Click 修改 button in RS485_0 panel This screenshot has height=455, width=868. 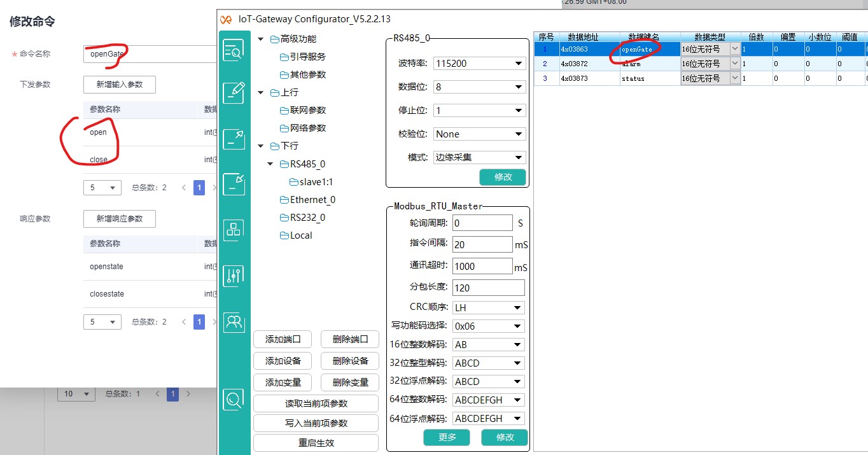503,178
